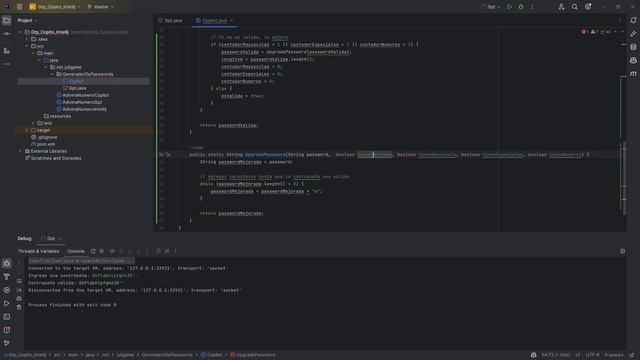
Task: Open Project view mode dropdown
Action: point(27,20)
